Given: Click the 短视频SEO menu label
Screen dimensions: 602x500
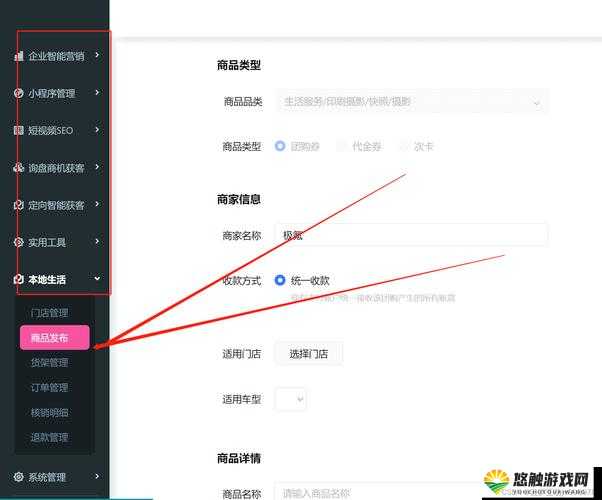Looking at the screenshot, I should 50,130.
